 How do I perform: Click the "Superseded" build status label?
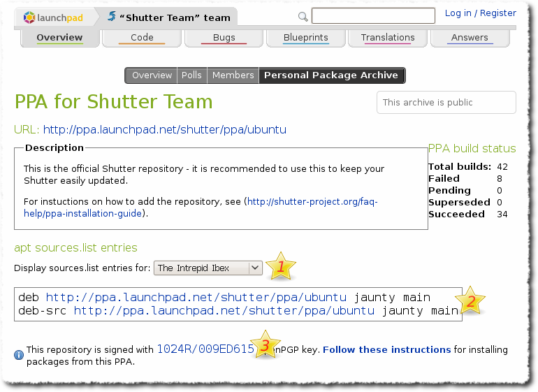coord(460,203)
